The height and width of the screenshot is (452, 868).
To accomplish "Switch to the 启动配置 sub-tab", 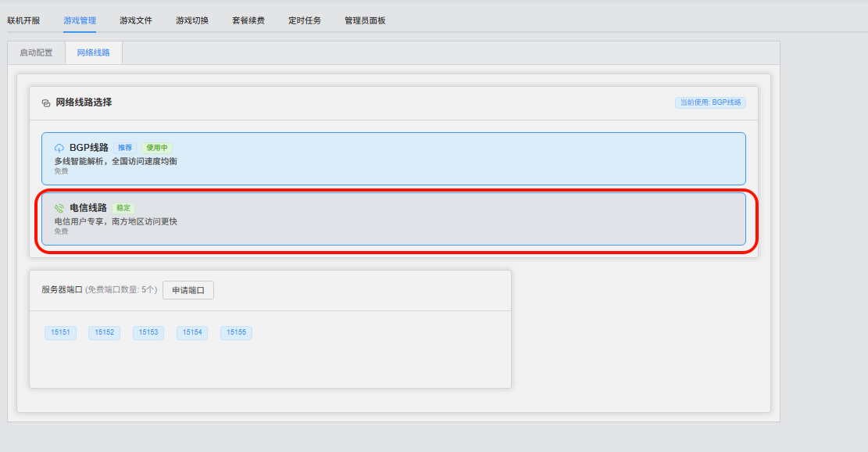I will tap(36, 53).
